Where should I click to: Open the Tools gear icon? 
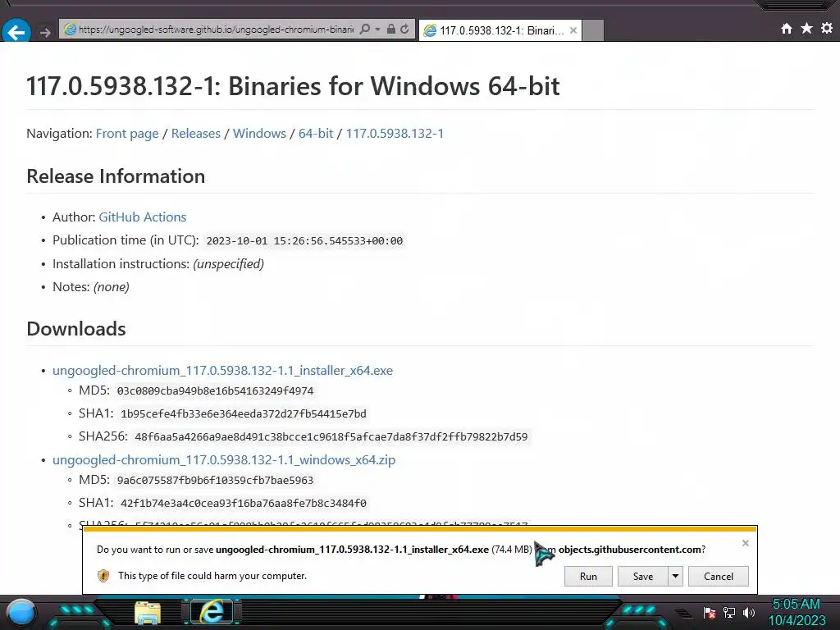point(827,28)
